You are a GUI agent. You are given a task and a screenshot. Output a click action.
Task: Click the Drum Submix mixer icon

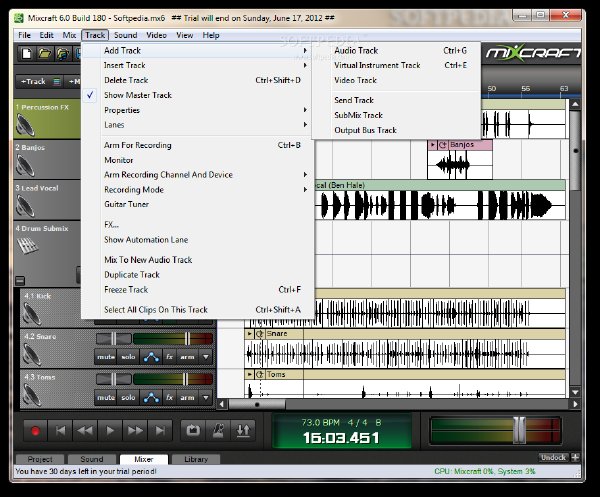pos(28,246)
